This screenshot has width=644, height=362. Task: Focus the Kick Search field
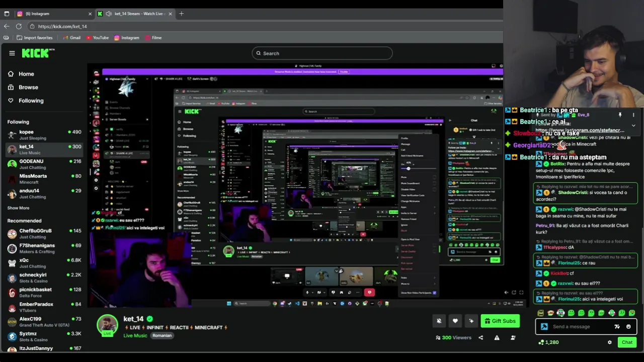coord(322,53)
